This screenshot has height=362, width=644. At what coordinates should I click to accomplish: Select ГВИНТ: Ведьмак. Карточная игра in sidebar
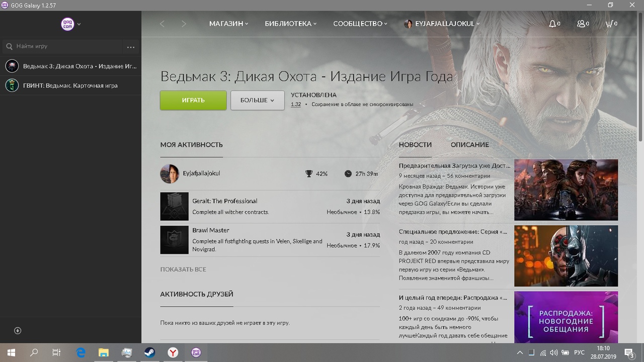[70, 85]
